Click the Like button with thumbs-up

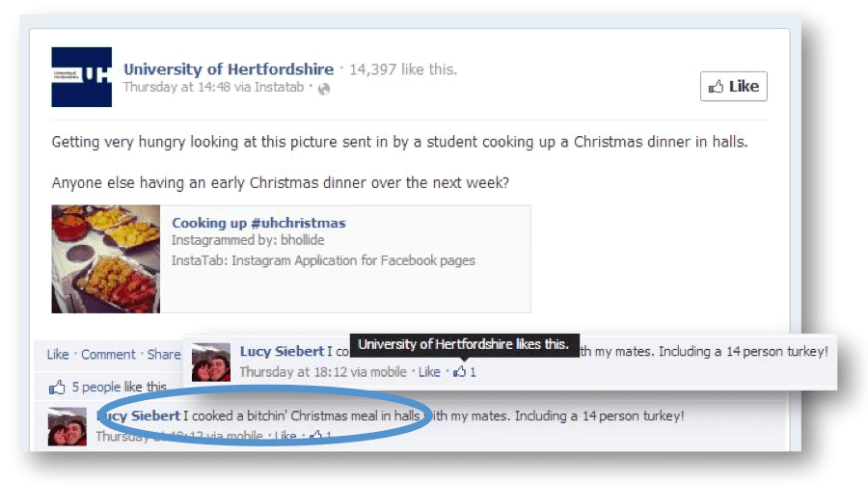(734, 86)
